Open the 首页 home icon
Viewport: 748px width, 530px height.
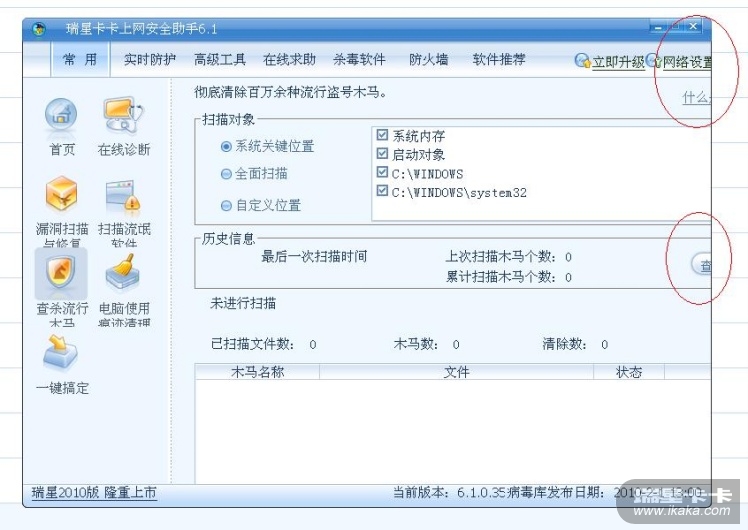tap(61, 116)
